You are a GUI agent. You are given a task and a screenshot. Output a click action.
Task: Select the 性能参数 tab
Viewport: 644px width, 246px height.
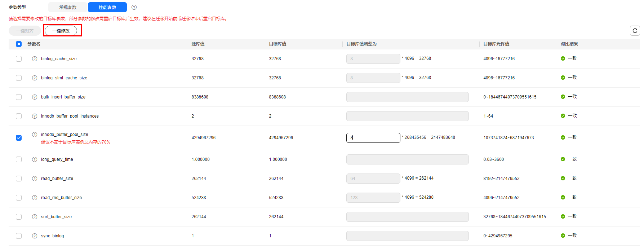[107, 7]
